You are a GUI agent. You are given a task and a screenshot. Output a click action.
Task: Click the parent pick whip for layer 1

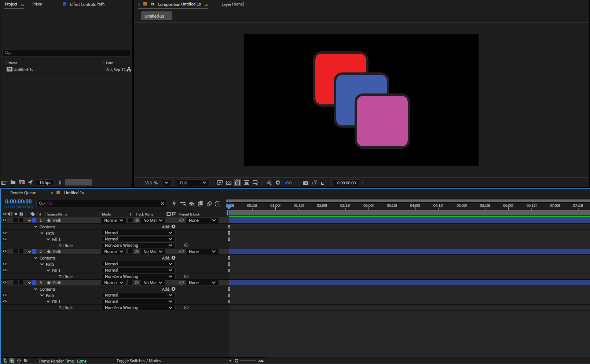coord(182,220)
